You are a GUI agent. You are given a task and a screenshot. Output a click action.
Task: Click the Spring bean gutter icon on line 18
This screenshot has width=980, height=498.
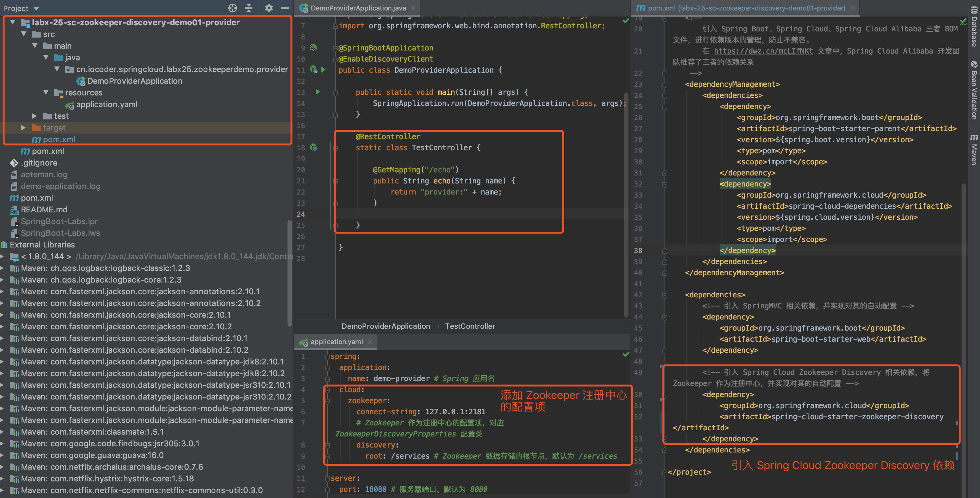(313, 147)
